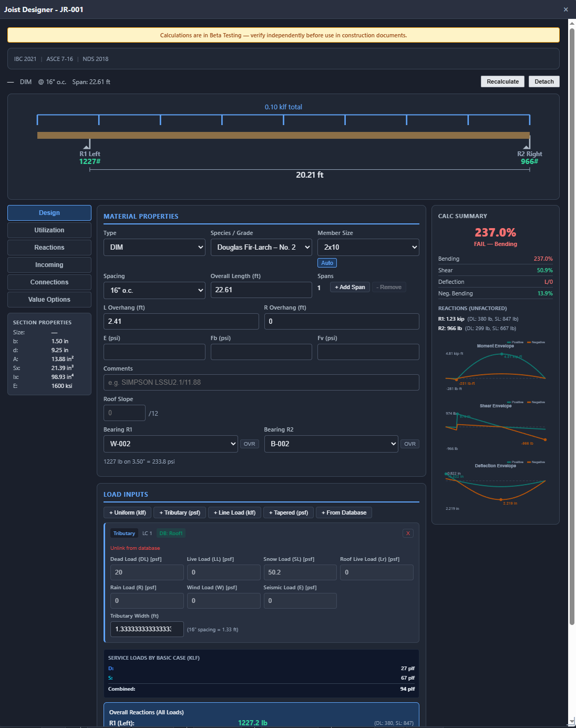
Task: Toggle OVR override for Bearing R1
Action: click(250, 444)
